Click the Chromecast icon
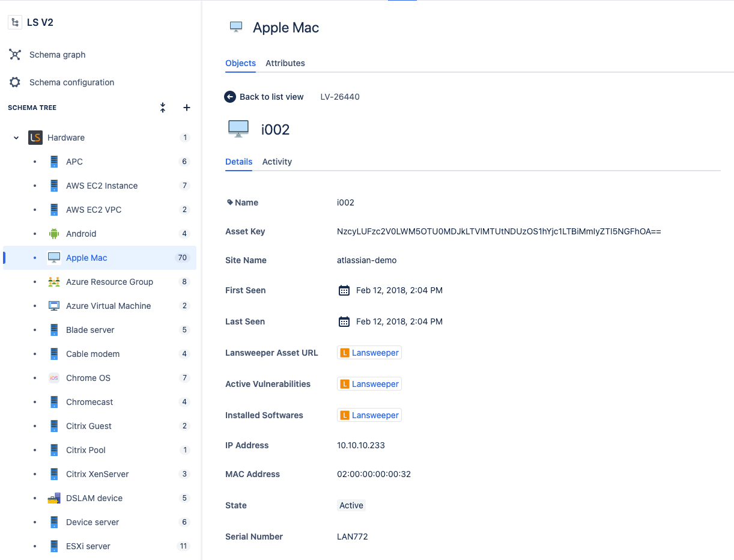The width and height of the screenshot is (734, 560). (54, 402)
